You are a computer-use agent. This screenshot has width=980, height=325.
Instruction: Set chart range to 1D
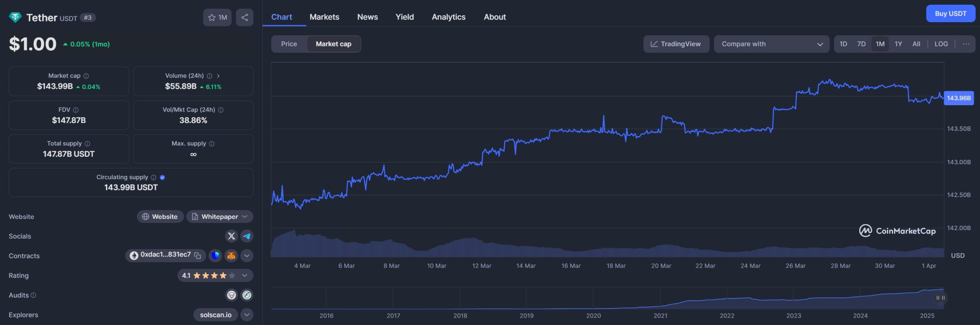tap(843, 44)
